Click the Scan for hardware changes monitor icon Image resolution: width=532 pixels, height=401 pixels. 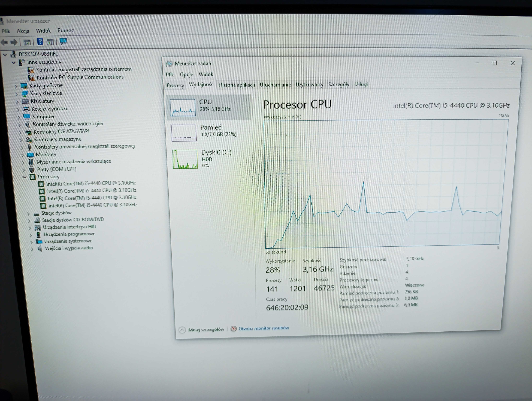pos(64,41)
